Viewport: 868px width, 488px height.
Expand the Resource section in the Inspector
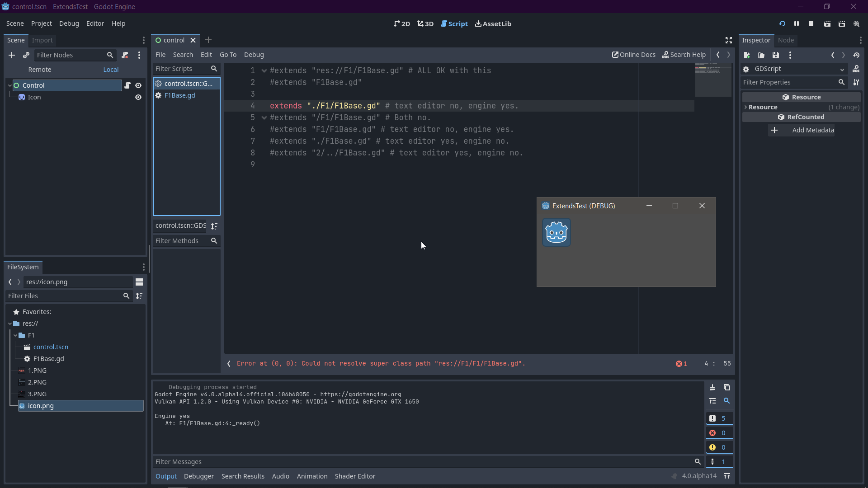click(x=746, y=107)
